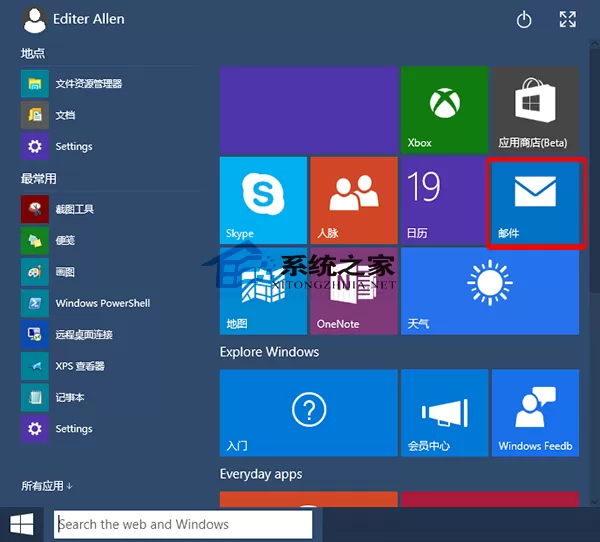The width and height of the screenshot is (600, 542).
Task: Open the 地图 Maps tile
Action: [x=263, y=291]
